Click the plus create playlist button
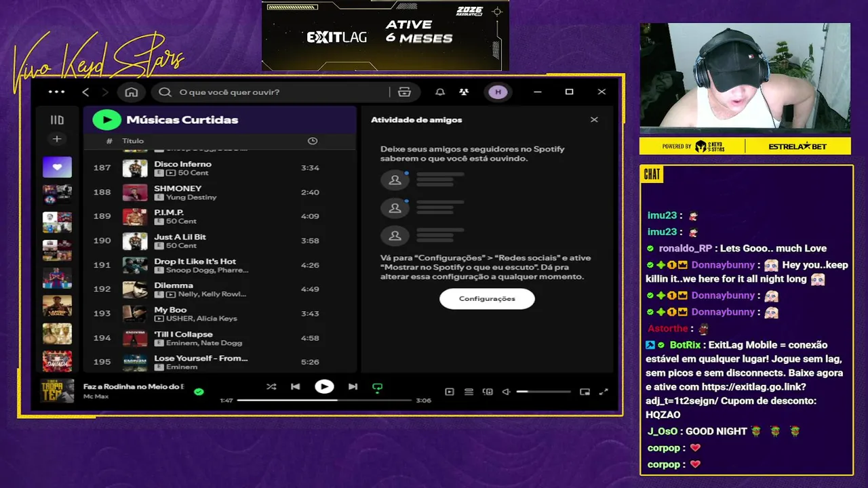Viewport: 868px width, 488px height. (57, 139)
